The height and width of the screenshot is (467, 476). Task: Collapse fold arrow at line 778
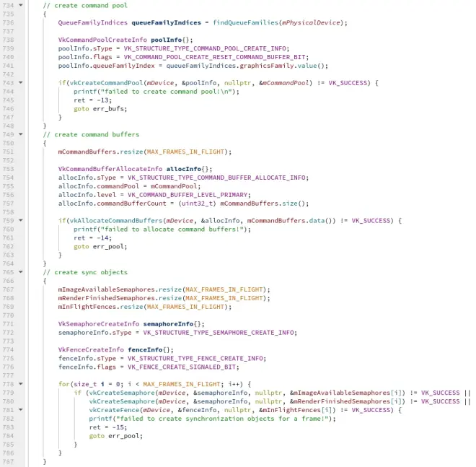click(x=21, y=384)
